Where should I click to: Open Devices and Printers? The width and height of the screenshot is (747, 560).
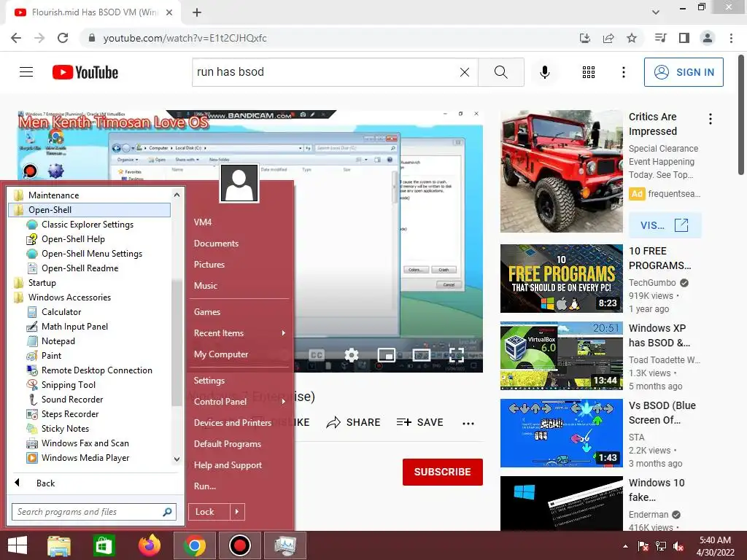233,423
